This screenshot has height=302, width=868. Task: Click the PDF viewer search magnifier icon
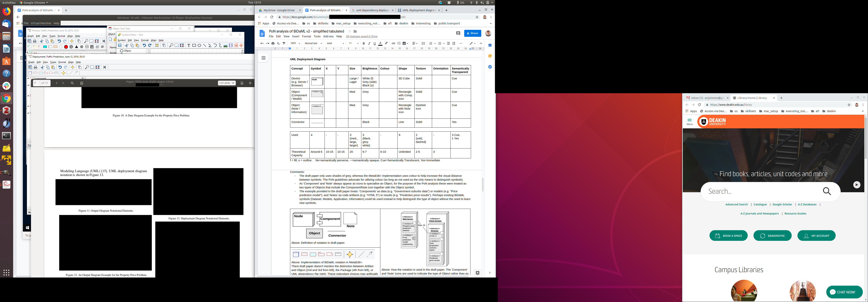[x=72, y=83]
